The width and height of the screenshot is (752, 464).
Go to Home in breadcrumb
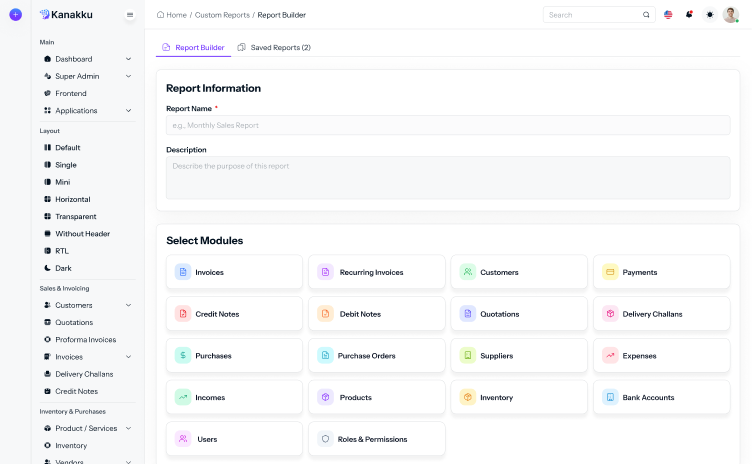(172, 15)
